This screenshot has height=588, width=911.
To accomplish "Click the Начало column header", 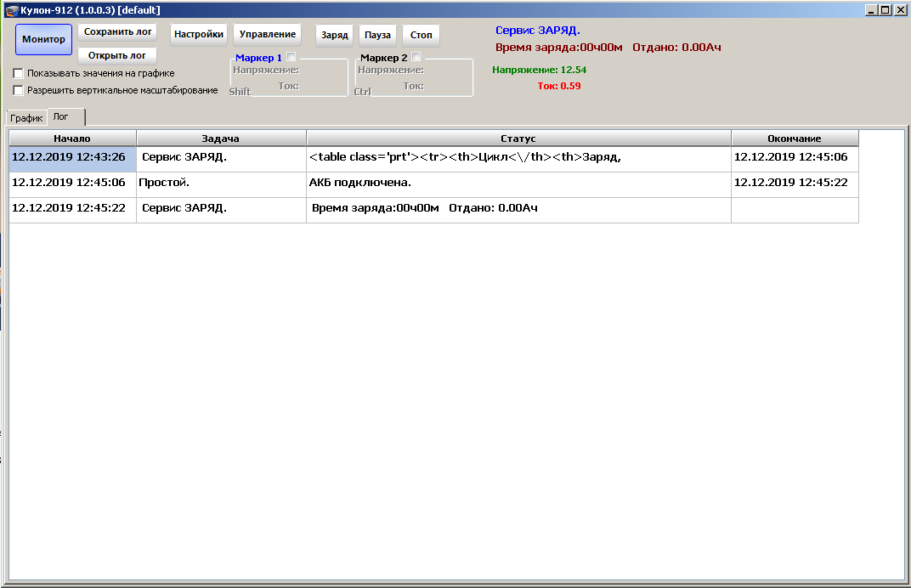I will 72,139.
